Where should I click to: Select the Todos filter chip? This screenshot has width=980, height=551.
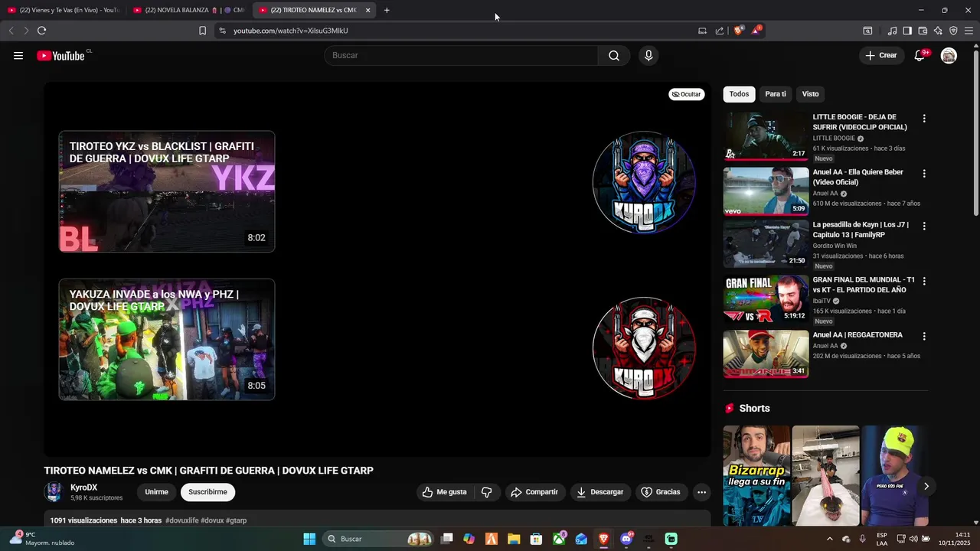(x=739, y=94)
